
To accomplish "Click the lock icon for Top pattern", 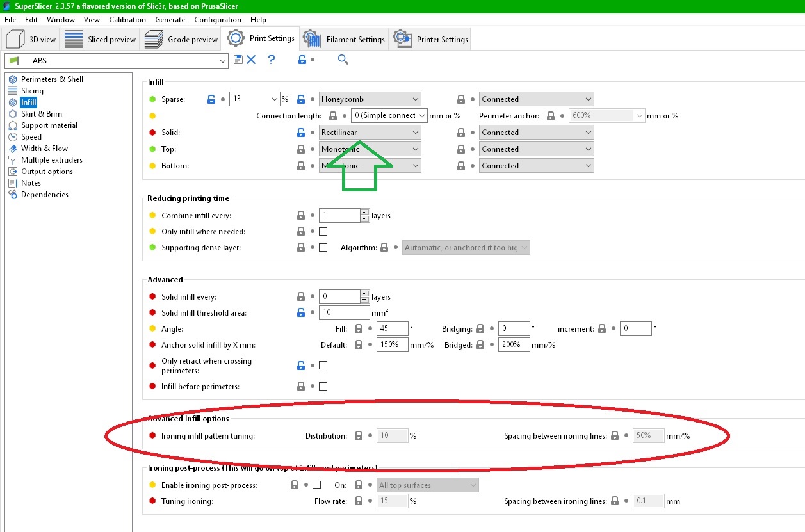I will [301, 149].
